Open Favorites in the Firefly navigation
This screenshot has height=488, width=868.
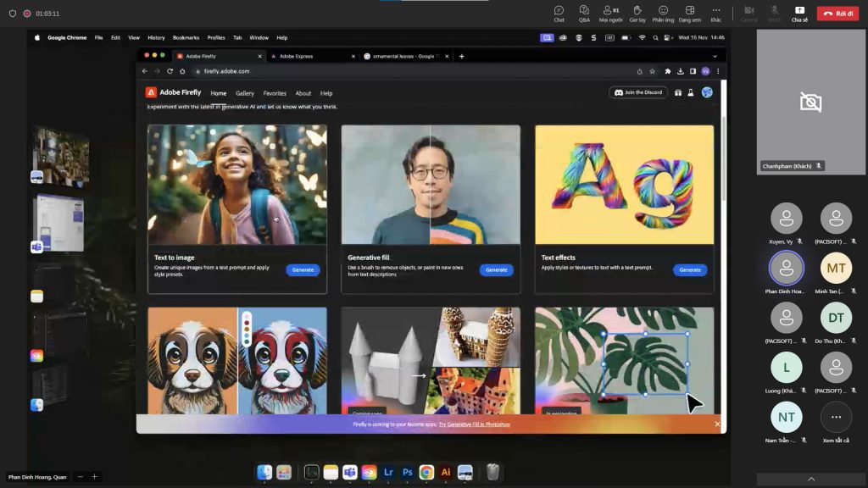tap(275, 93)
